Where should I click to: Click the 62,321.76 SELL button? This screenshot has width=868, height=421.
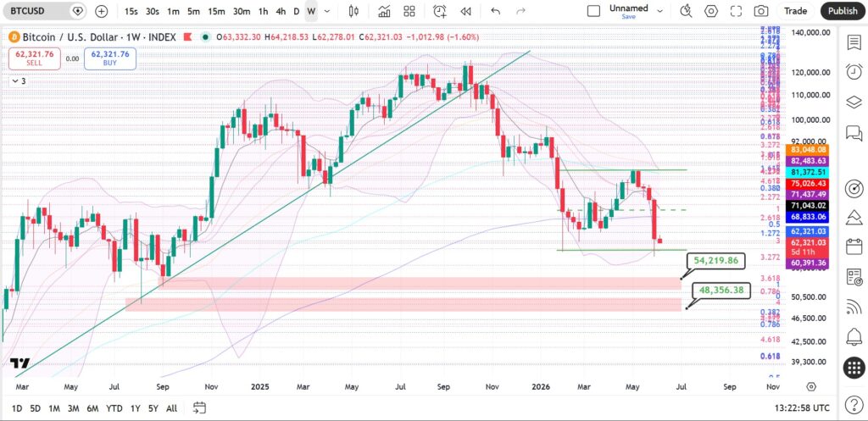[x=34, y=58]
